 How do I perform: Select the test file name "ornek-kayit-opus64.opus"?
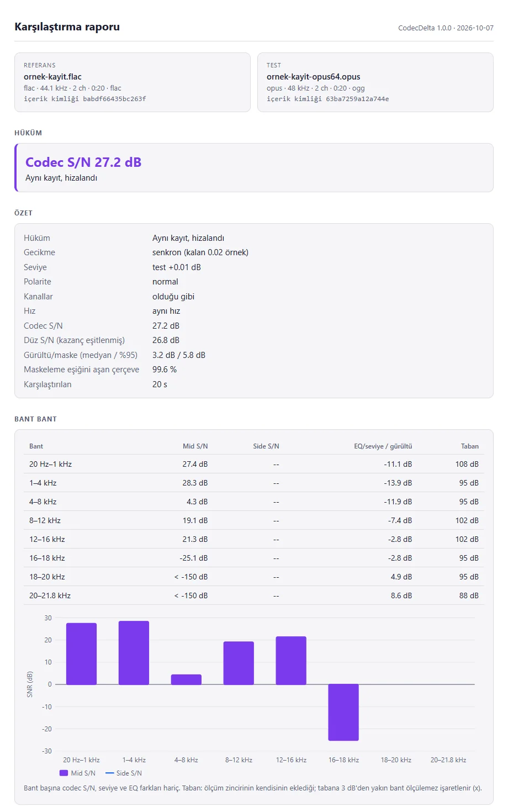[x=314, y=77]
